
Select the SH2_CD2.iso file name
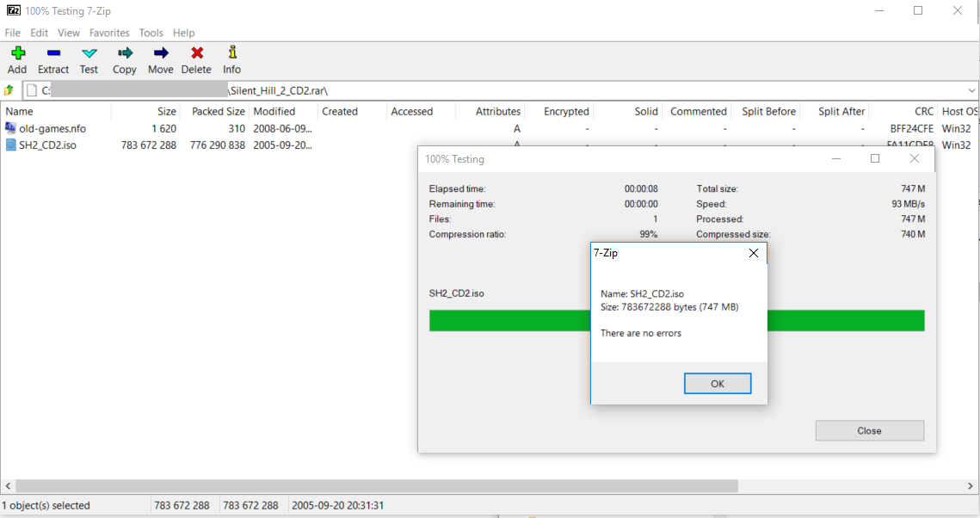(47, 145)
